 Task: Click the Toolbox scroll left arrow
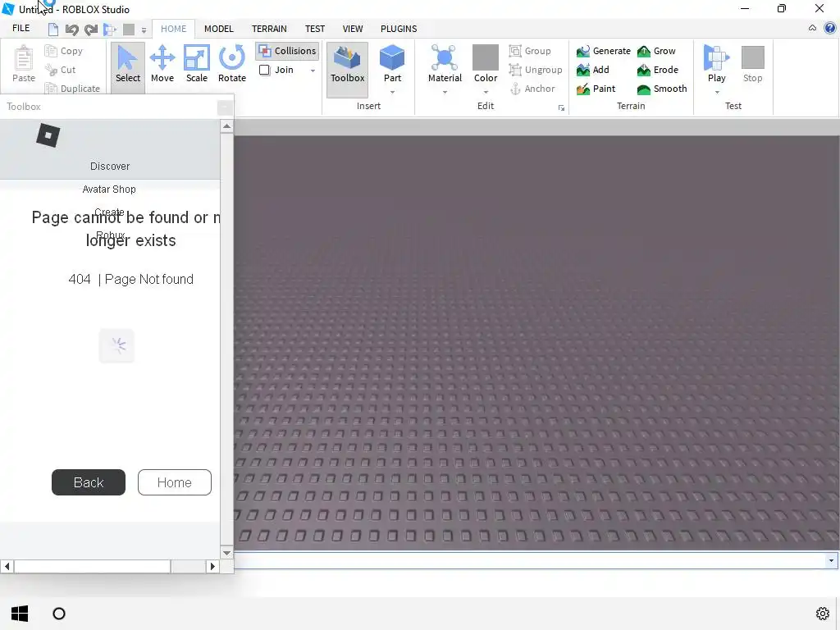point(7,566)
